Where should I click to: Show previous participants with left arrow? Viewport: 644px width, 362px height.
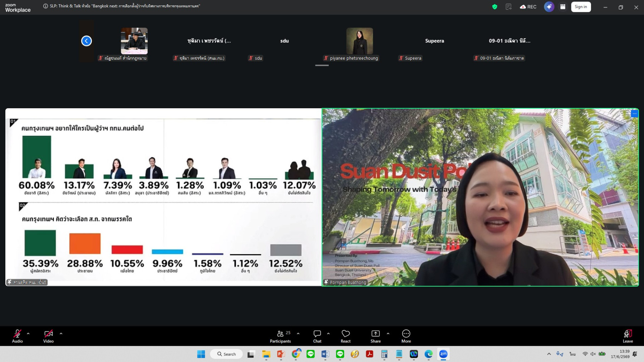87,41
